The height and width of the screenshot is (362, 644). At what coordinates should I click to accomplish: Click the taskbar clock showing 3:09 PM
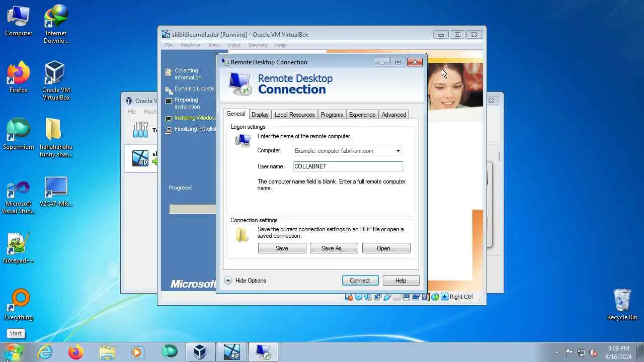click(x=618, y=352)
